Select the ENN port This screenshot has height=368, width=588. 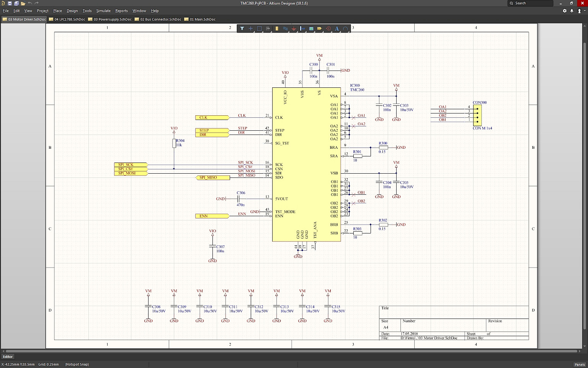(212, 216)
